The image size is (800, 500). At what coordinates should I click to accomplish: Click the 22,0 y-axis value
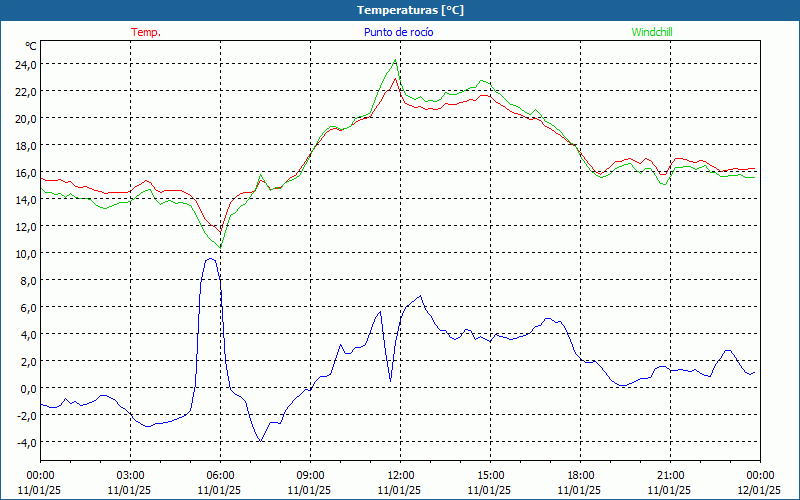tap(26, 92)
